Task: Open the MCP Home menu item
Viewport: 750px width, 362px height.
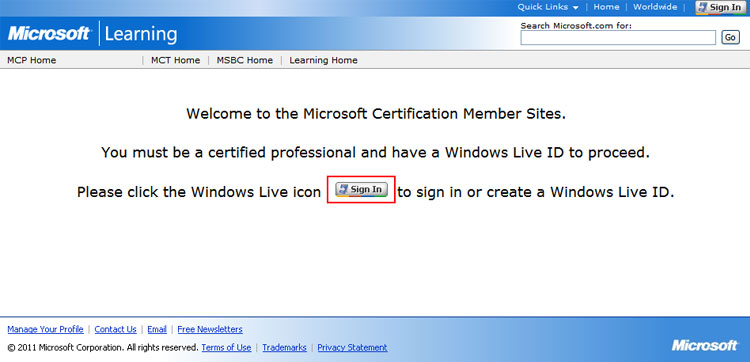Action: tap(32, 60)
